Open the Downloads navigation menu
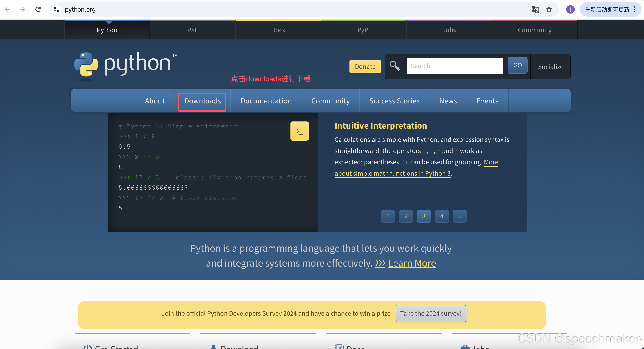644x349 pixels. tap(202, 101)
